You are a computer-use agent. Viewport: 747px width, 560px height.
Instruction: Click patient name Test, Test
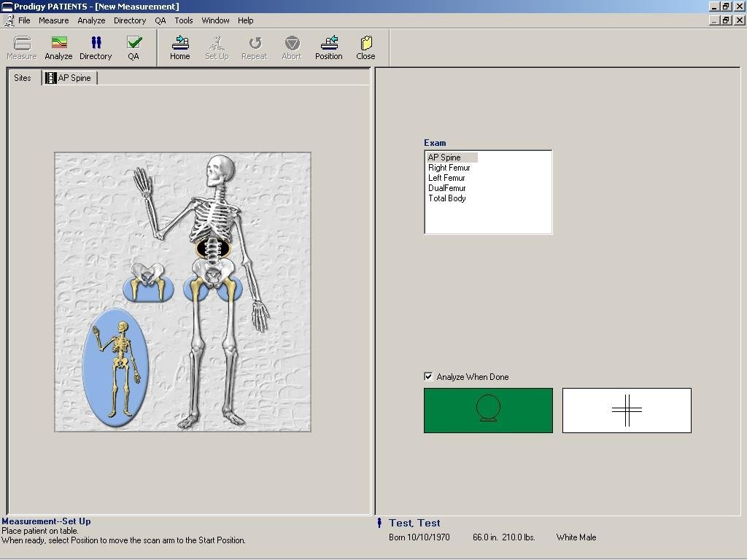point(414,523)
